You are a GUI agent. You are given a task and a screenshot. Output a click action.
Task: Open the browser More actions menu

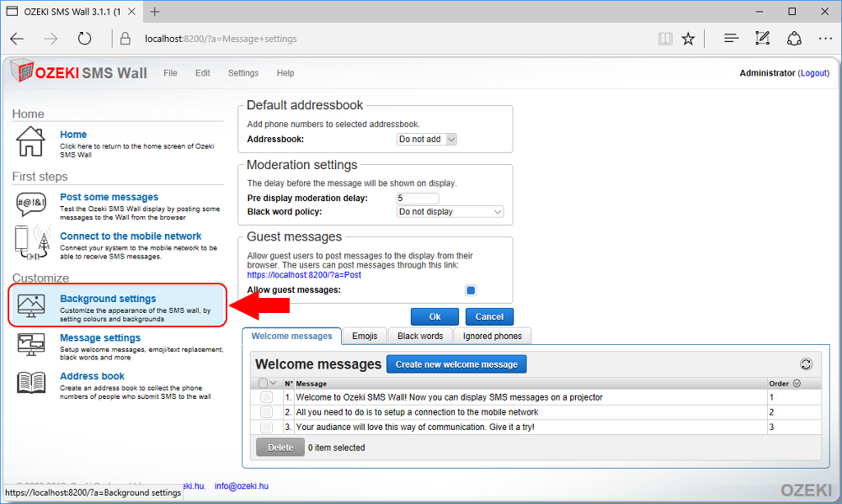[x=825, y=39]
